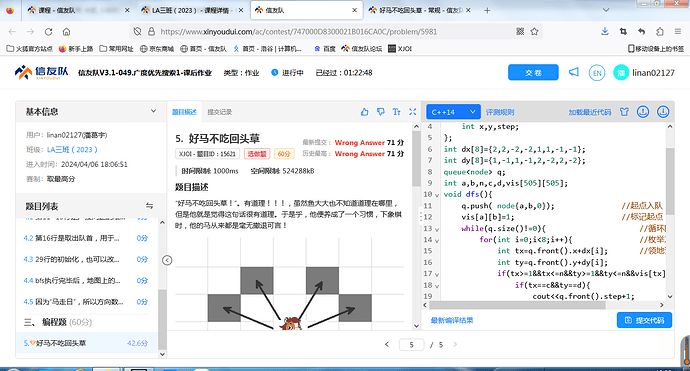This screenshot has height=371, width=690.
Task: Click the undo arrow icon in Firefox toolbar
Action: (642, 32)
